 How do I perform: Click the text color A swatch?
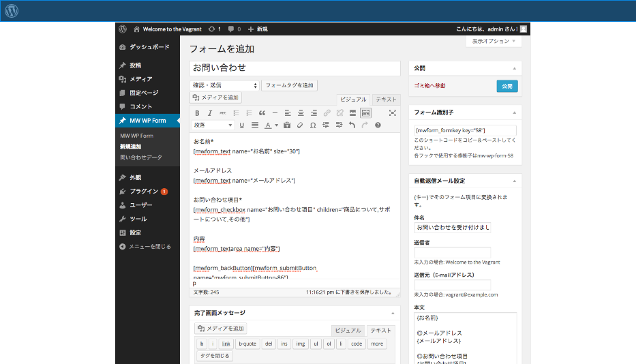(x=268, y=125)
